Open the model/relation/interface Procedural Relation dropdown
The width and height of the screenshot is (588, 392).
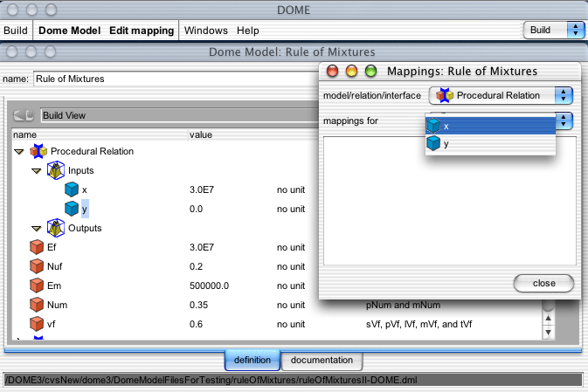501,95
